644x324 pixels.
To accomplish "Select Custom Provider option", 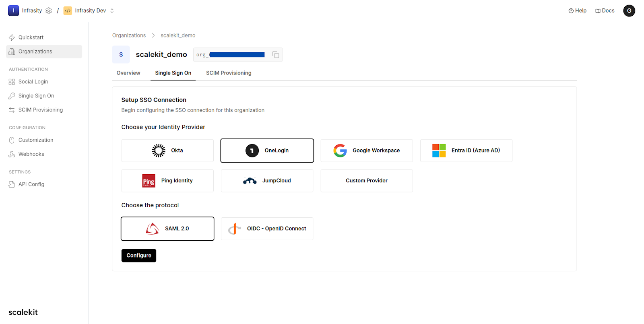I will coord(367,181).
